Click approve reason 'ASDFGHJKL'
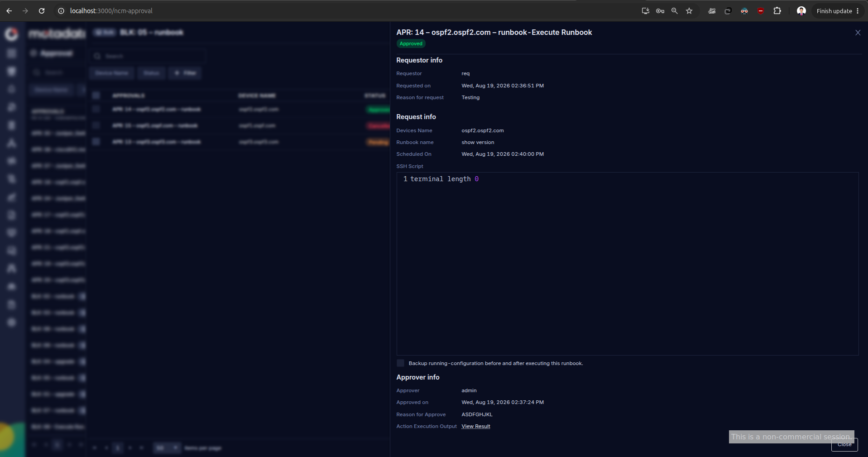Screen dimensions: 868x457 (477, 414)
